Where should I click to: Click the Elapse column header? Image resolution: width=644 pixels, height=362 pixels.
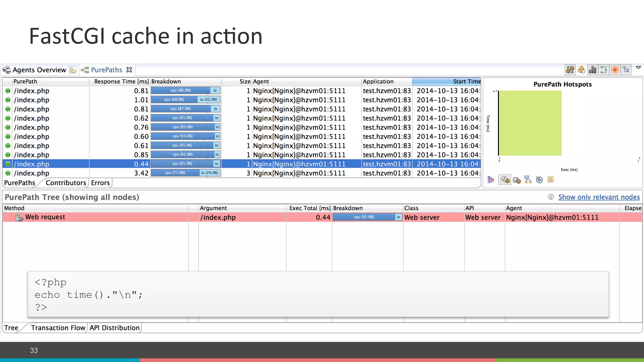631,208
